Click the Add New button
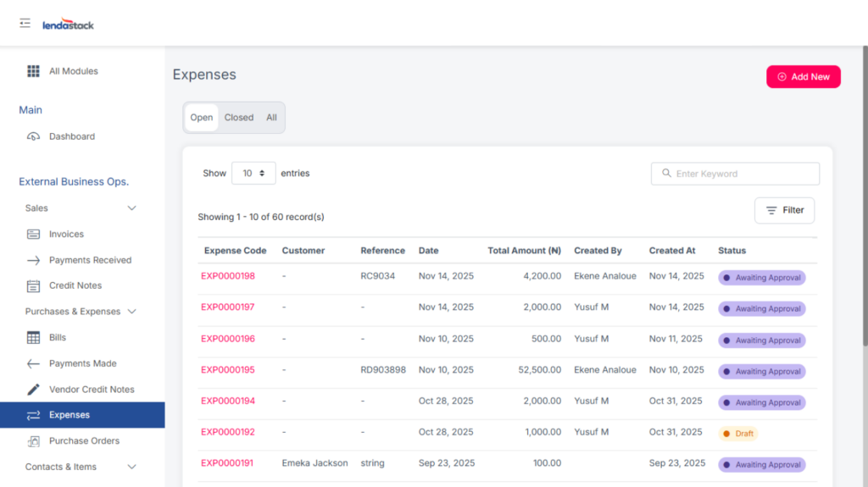The image size is (868, 487). [803, 77]
